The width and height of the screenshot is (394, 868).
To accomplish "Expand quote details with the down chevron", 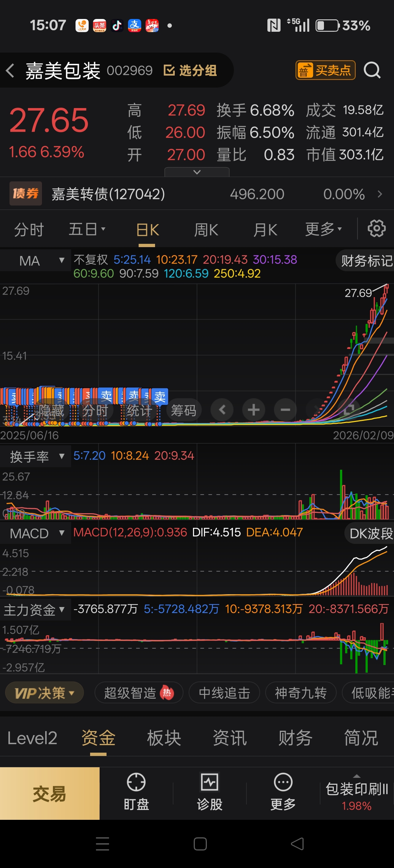I will pos(197,172).
